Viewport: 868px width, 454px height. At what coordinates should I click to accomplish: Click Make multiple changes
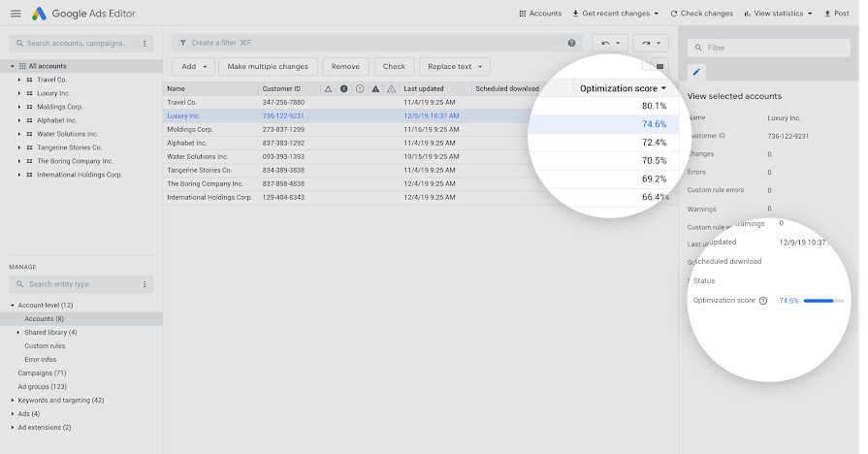click(x=268, y=66)
